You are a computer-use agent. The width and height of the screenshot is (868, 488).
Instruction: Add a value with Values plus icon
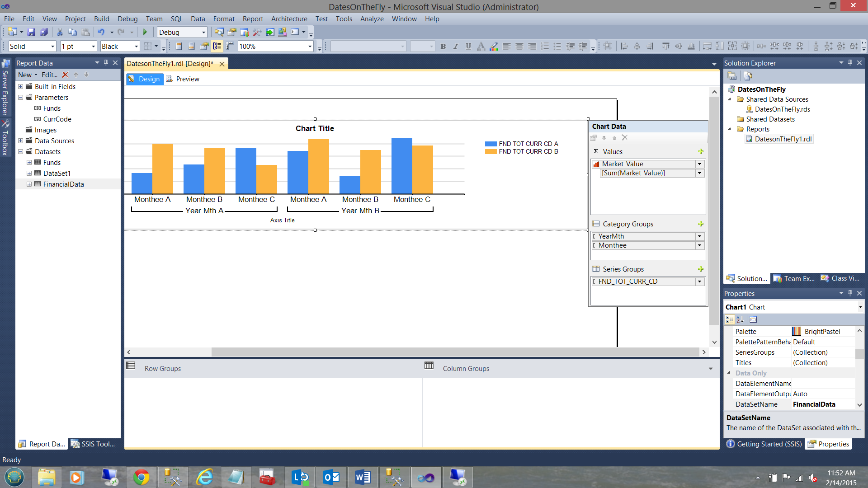coord(700,152)
